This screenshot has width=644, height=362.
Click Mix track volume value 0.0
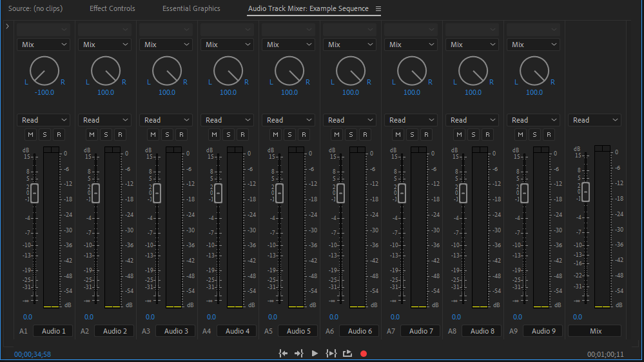tap(578, 317)
